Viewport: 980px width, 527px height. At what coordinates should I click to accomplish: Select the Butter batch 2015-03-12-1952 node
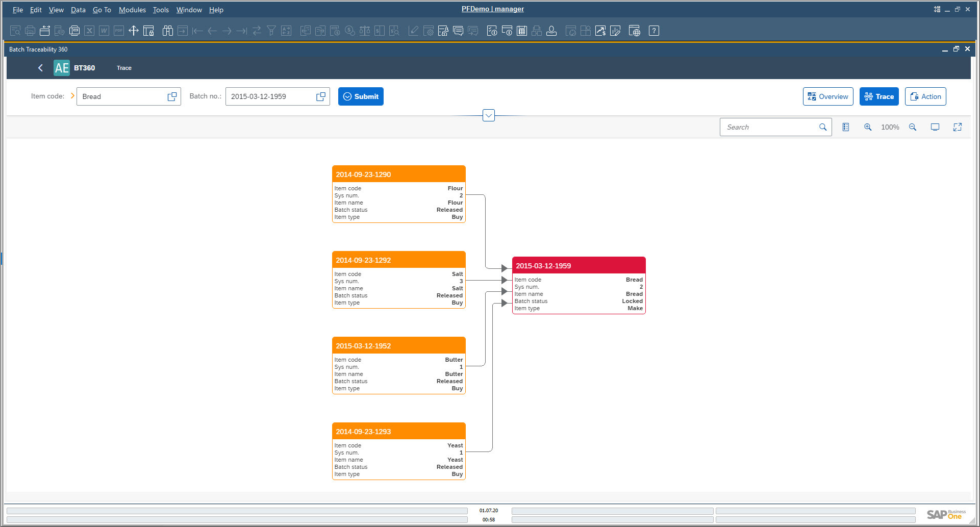click(x=399, y=365)
